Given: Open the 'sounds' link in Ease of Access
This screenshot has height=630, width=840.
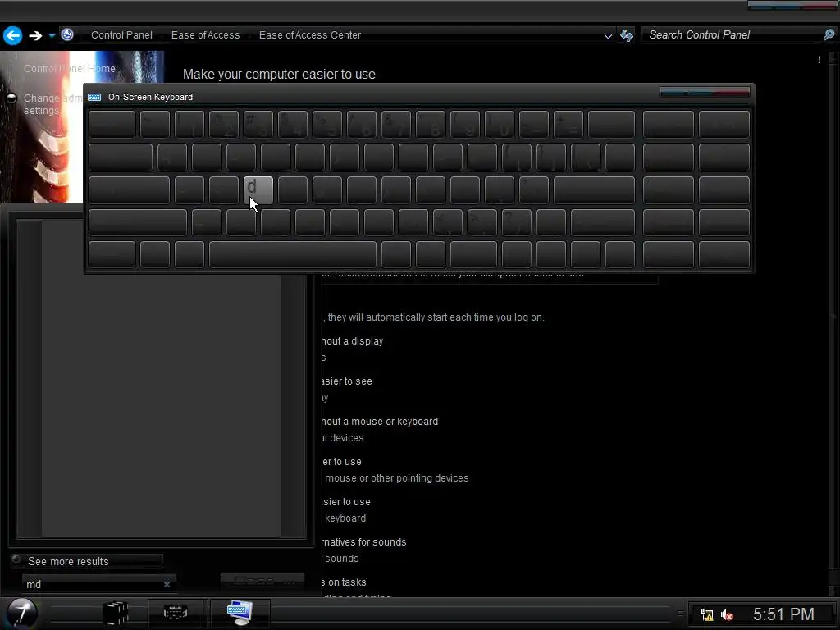Looking at the screenshot, I should (x=342, y=559).
